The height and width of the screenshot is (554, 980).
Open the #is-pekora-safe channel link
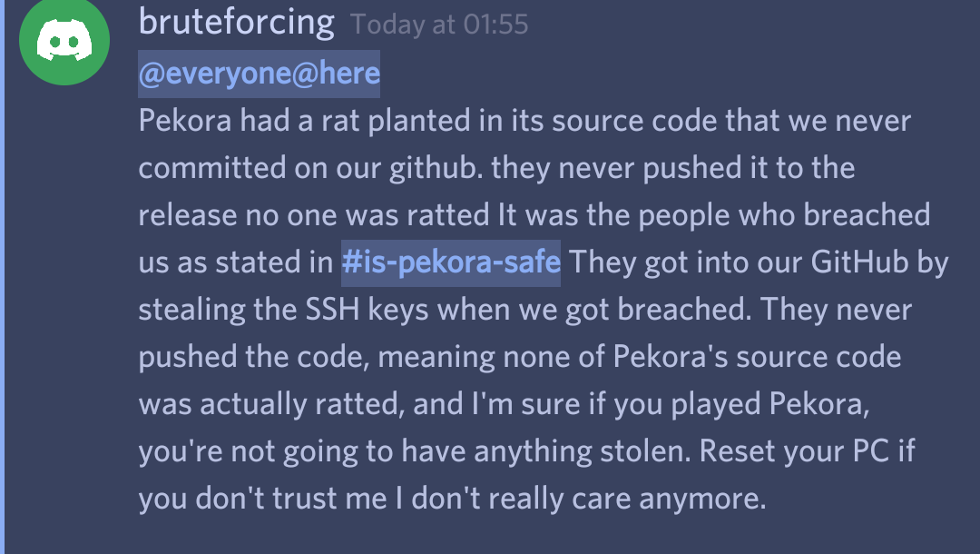point(451,262)
